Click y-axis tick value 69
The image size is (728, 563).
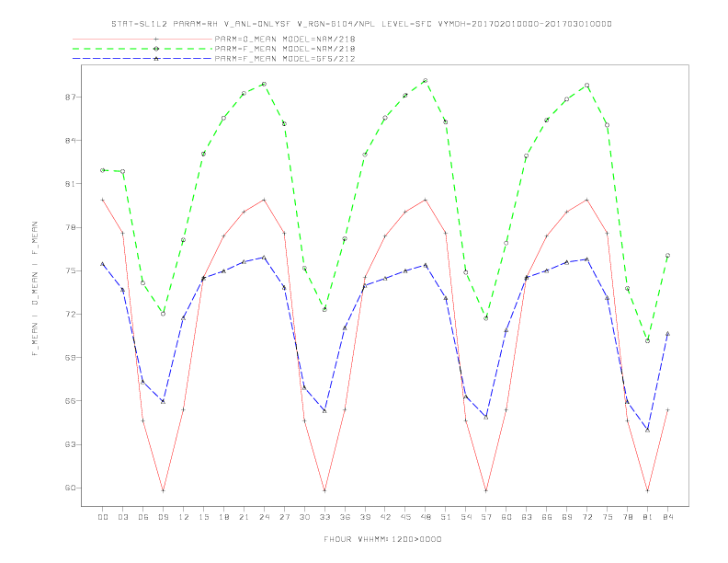tap(71, 358)
